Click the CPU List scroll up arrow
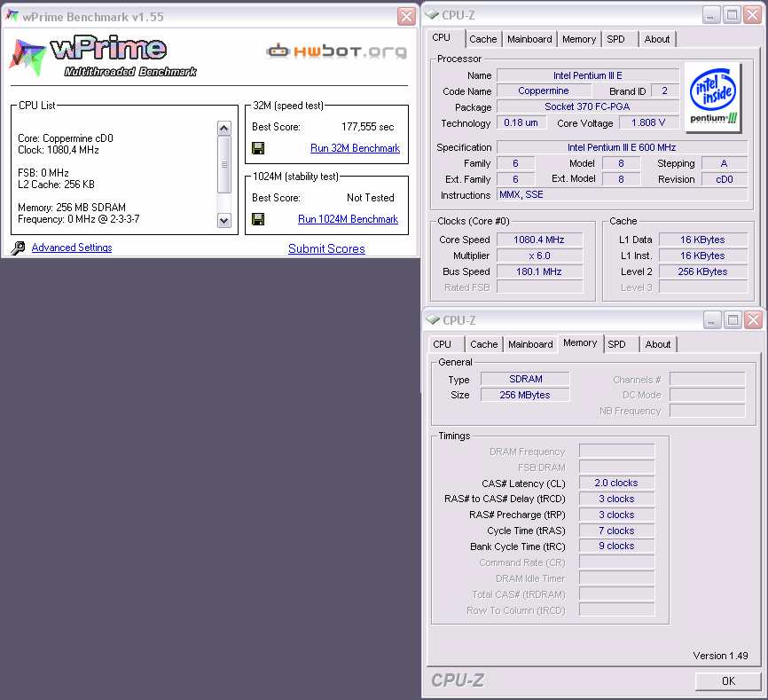768x700 pixels. pyautogui.click(x=223, y=129)
